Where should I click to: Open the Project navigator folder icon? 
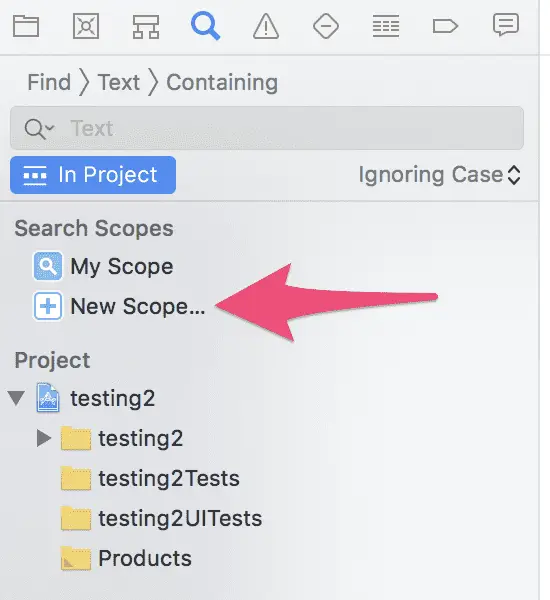pos(26,26)
